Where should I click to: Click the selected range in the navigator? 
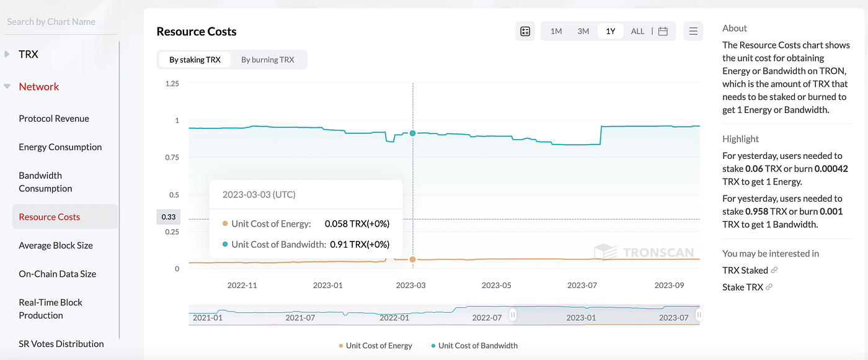point(606,315)
